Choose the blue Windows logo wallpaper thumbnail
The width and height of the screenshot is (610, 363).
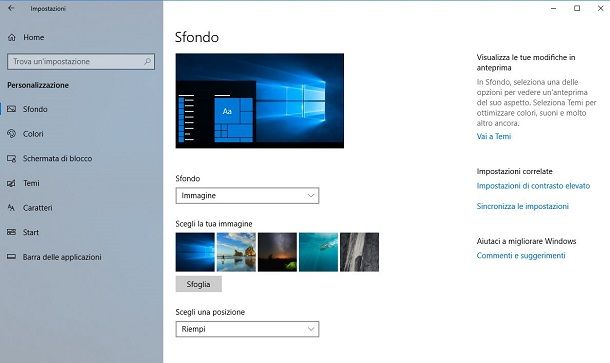tap(195, 252)
